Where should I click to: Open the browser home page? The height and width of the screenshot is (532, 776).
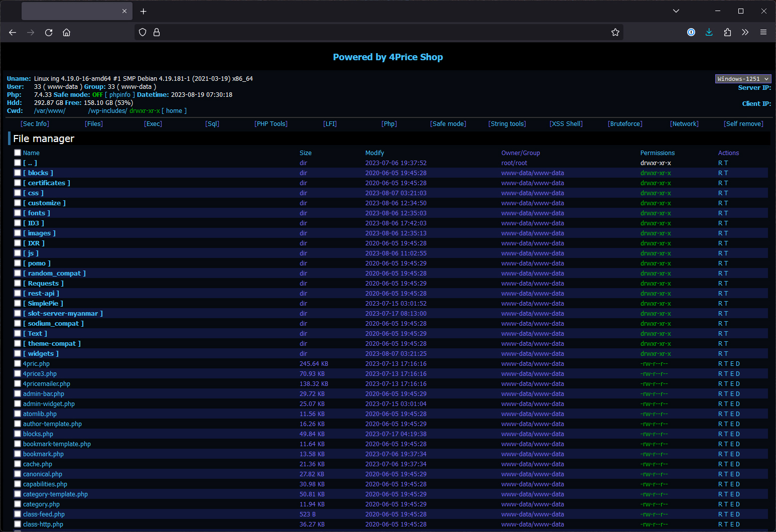tap(66, 32)
